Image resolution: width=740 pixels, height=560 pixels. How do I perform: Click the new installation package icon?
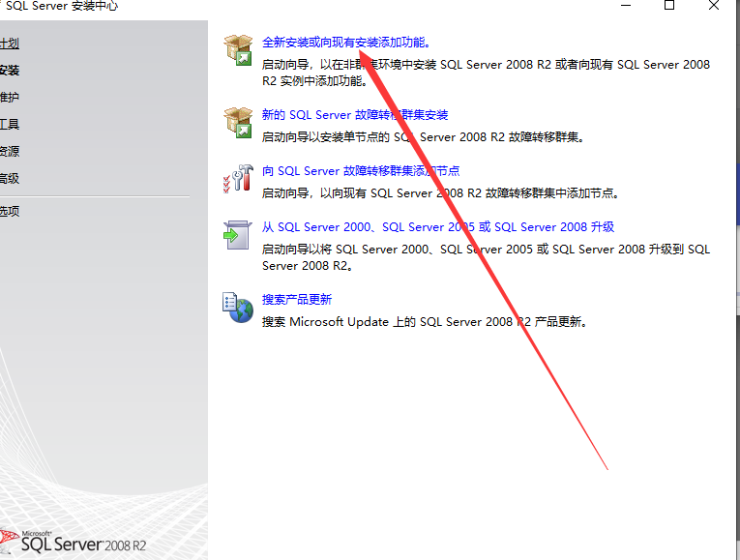[238, 50]
